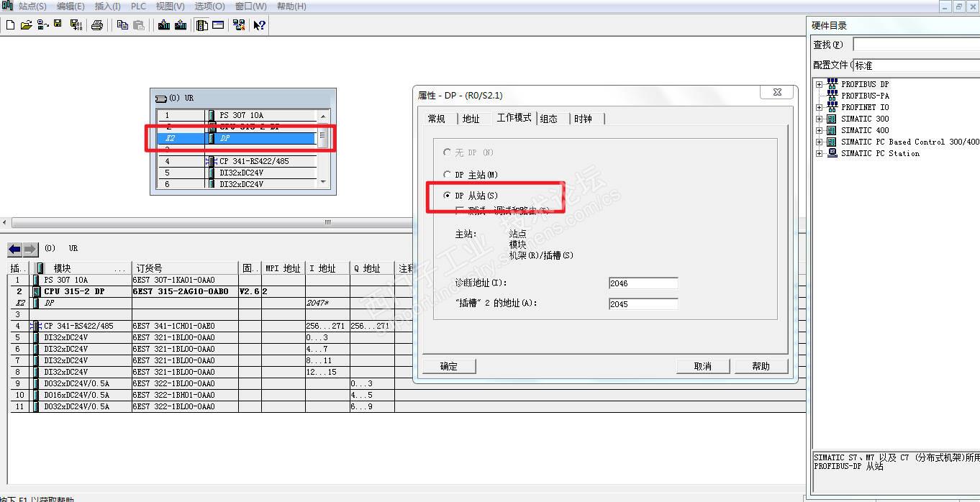Click the 确定 (OK) button
The height and width of the screenshot is (502, 980).
click(x=449, y=366)
